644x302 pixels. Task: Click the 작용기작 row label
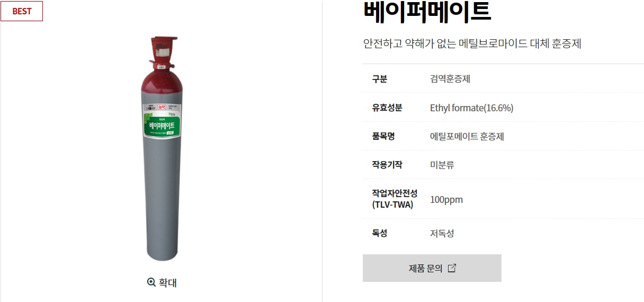pyautogui.click(x=387, y=165)
